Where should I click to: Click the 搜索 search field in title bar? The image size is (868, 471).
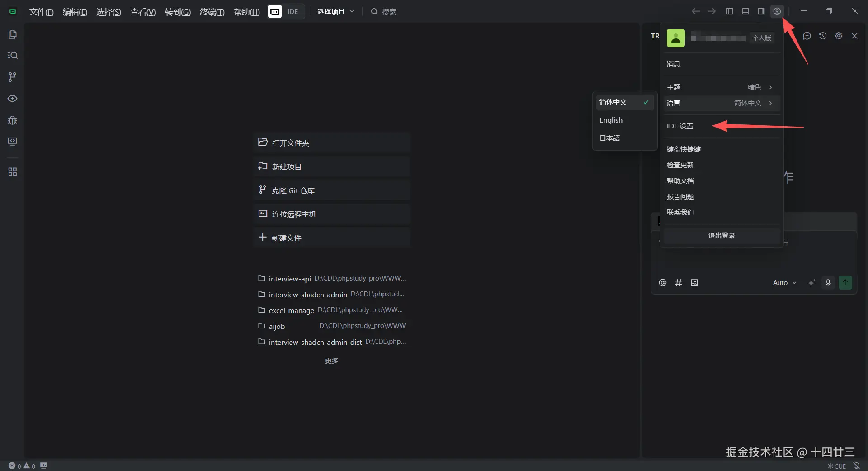(x=384, y=12)
